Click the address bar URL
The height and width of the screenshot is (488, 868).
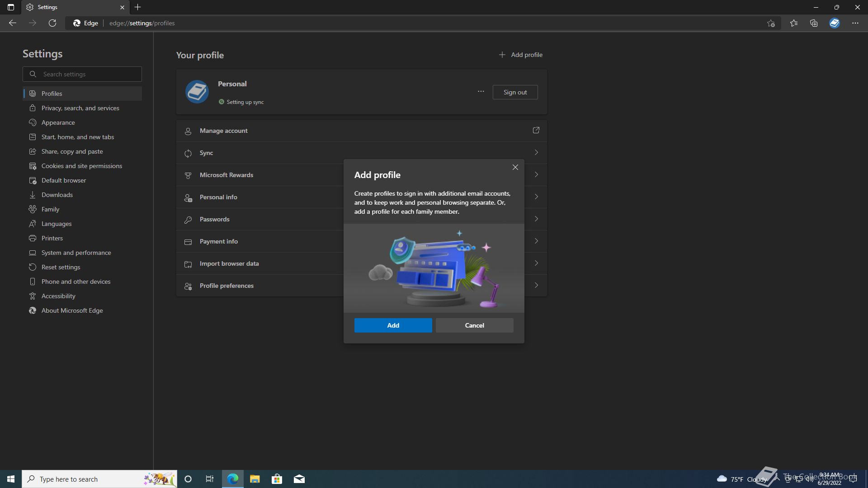[x=142, y=23]
